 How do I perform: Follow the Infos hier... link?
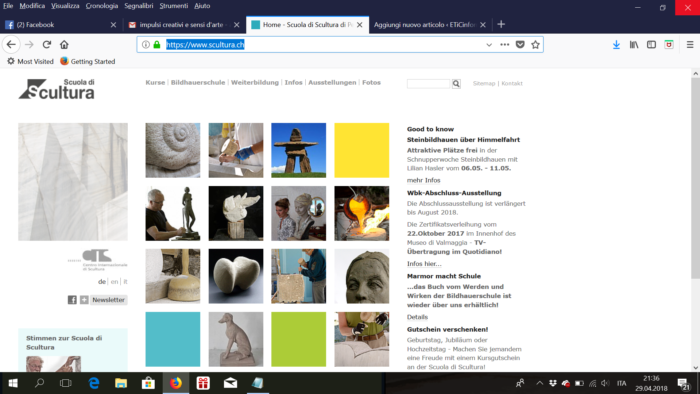[424, 264]
